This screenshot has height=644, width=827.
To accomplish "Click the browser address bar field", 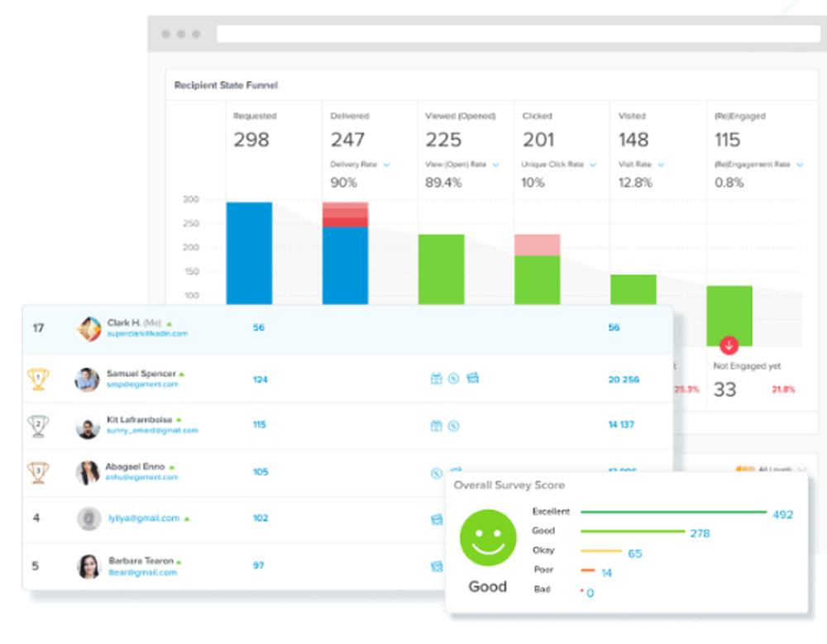I will (x=518, y=34).
